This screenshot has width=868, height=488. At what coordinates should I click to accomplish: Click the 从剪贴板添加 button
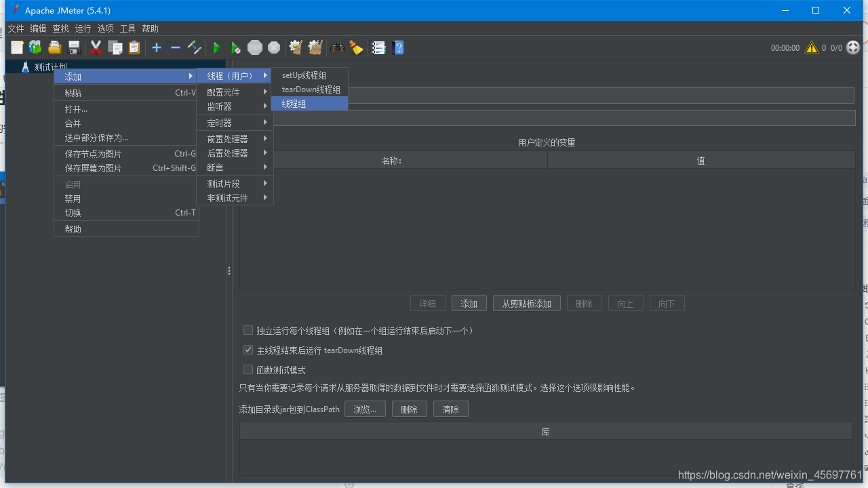(x=527, y=304)
